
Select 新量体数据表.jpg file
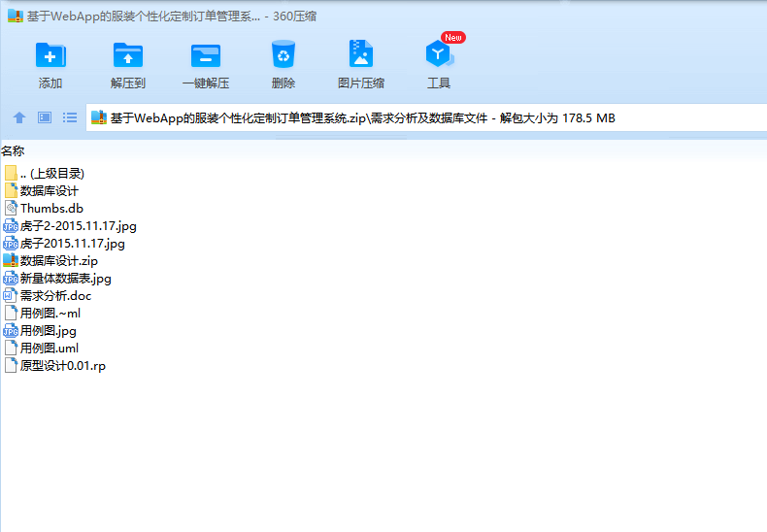(57, 279)
